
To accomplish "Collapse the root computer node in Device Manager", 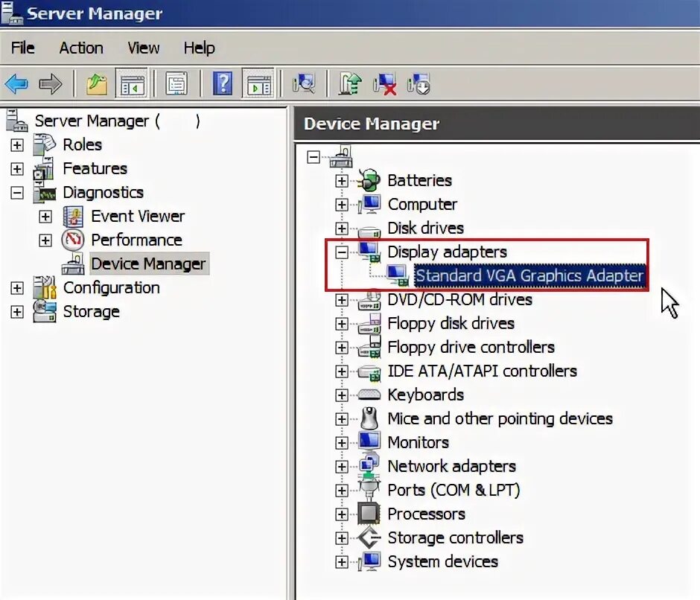I will point(314,157).
